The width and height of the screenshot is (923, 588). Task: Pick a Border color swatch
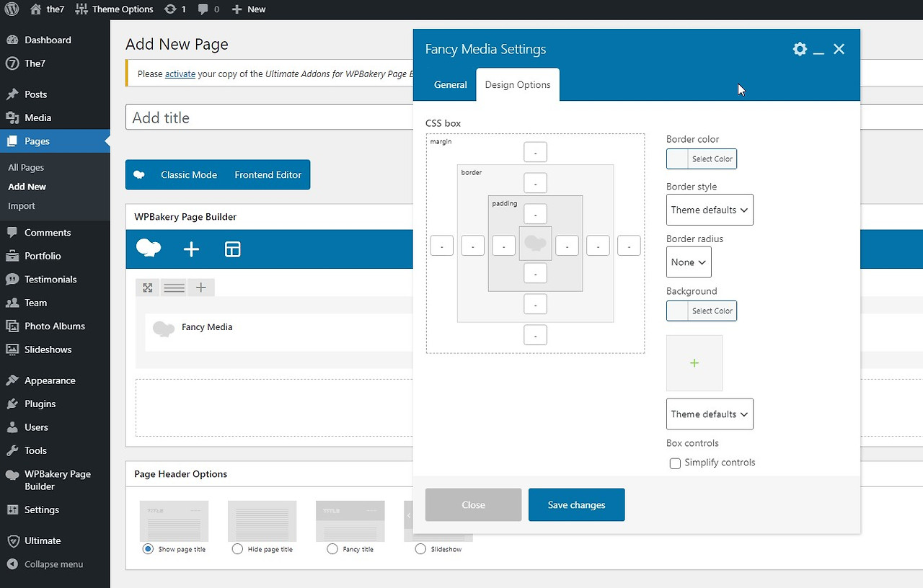click(x=702, y=159)
